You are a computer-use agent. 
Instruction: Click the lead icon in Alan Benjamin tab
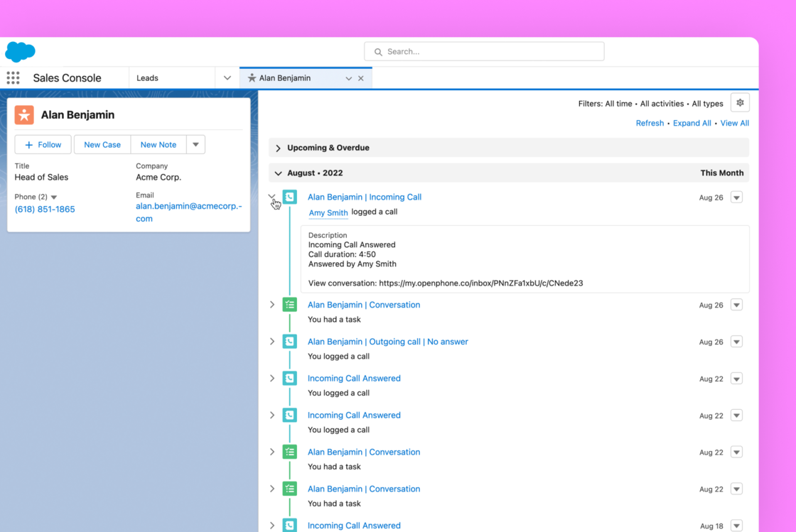coord(252,77)
